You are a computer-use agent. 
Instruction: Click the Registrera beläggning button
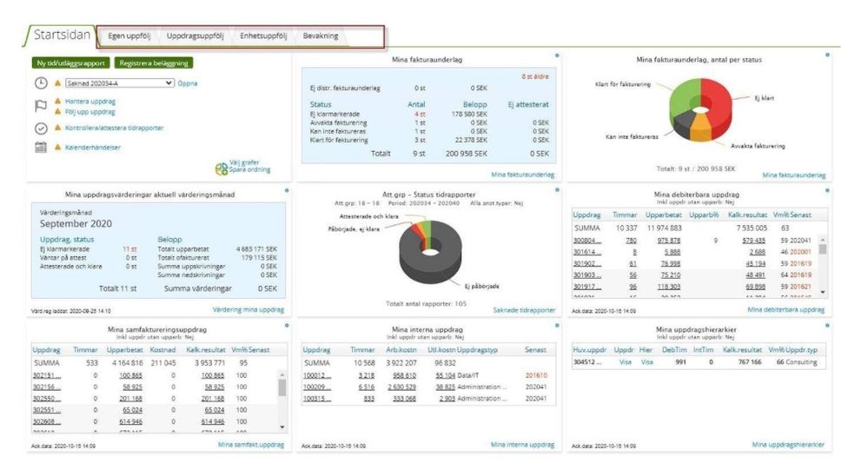[x=154, y=63]
